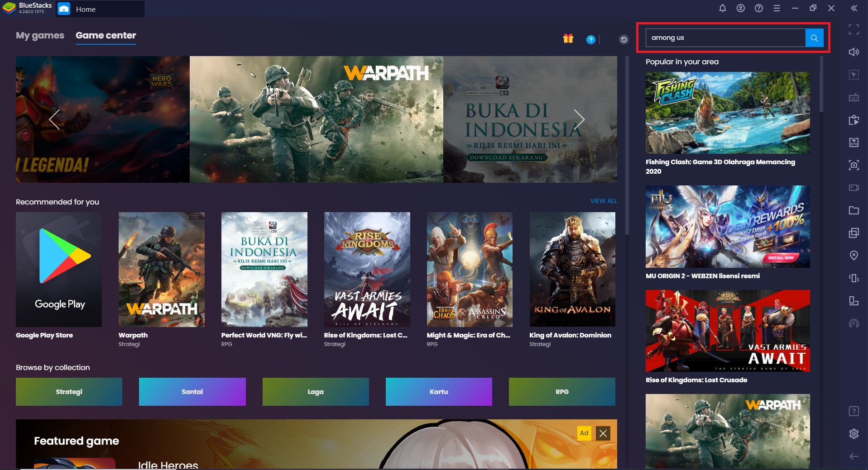Viewport: 868px width, 470px height.
Task: Open MU ORIGIN 2 popular game image
Action: [x=728, y=227]
